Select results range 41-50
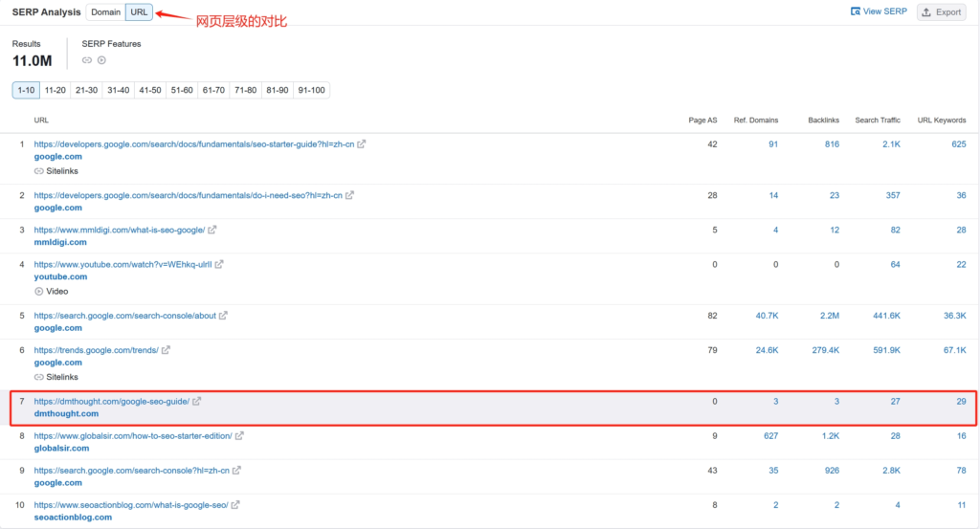980x529 pixels. pos(150,90)
